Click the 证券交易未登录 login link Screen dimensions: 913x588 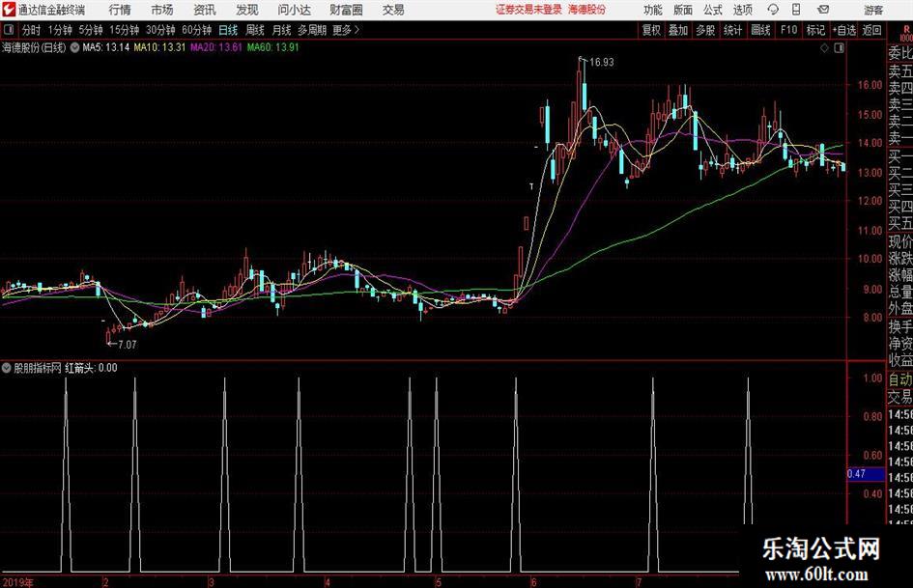(528, 10)
